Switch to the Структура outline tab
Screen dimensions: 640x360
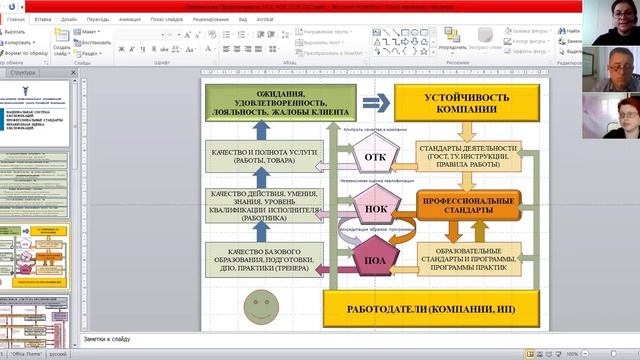(x=23, y=73)
